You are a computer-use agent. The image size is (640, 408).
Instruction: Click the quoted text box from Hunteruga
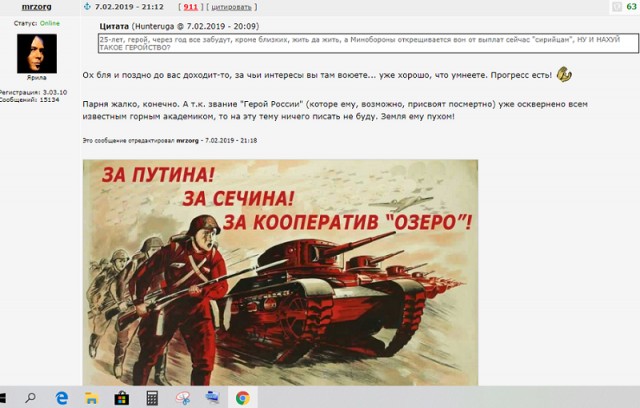tap(368, 44)
